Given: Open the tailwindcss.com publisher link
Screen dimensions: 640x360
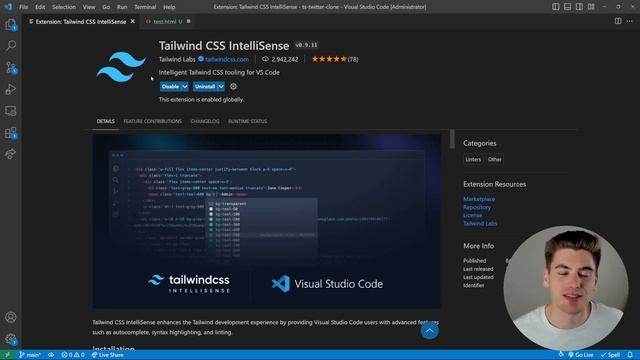Looking at the screenshot, I should (x=227, y=59).
